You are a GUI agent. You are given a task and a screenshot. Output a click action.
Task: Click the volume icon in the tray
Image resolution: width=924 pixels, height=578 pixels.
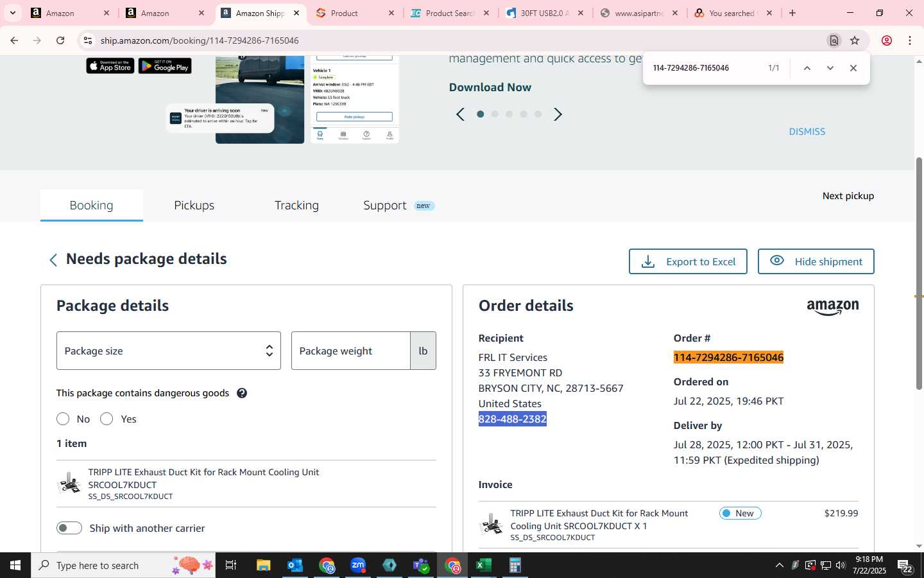coord(841,565)
